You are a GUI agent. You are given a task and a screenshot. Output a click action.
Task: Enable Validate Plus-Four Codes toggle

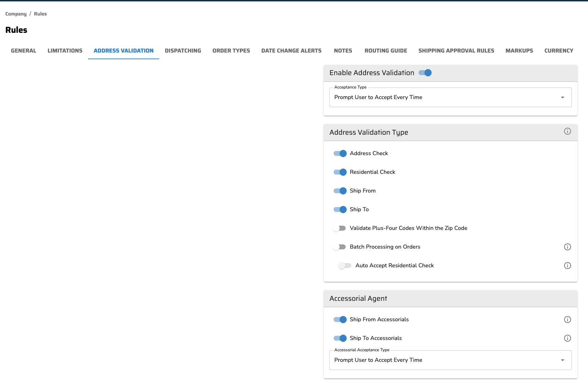[x=339, y=228]
